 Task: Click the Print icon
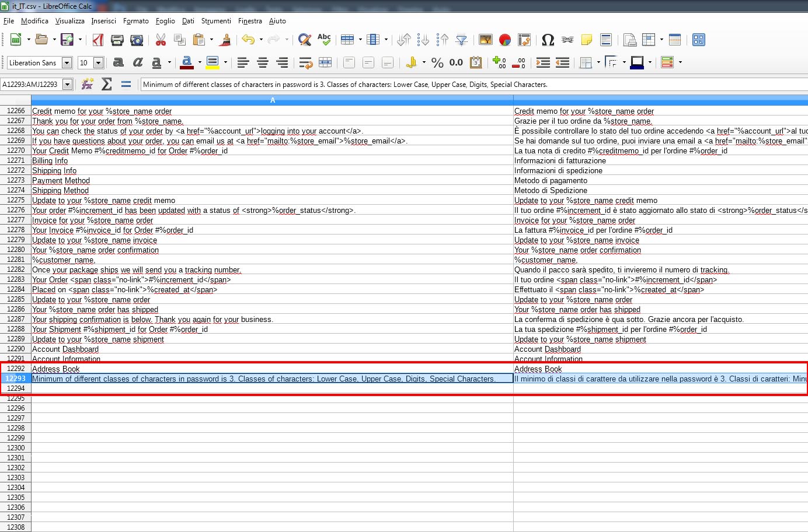point(117,40)
